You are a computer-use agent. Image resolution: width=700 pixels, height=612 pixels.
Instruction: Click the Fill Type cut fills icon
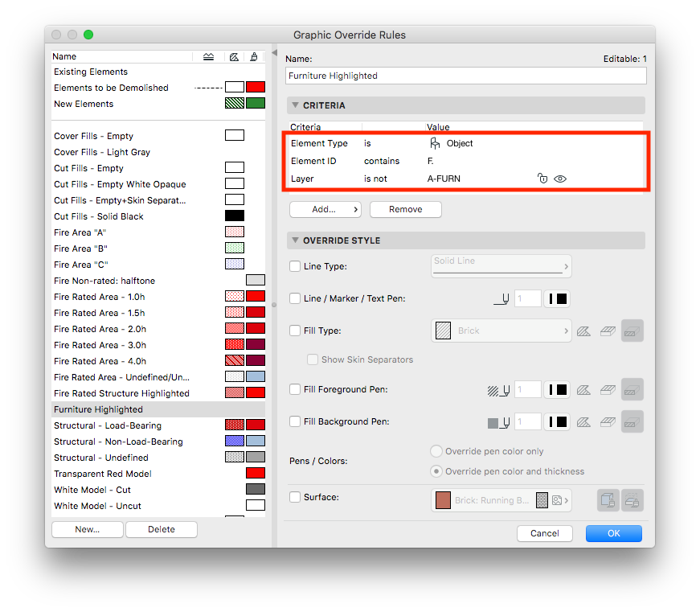(x=583, y=331)
